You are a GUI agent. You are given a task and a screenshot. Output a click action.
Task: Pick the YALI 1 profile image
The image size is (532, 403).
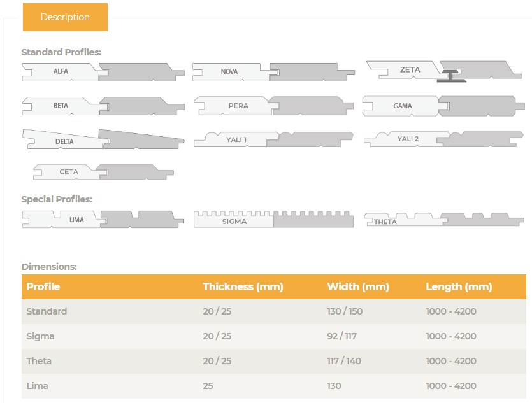(x=273, y=139)
